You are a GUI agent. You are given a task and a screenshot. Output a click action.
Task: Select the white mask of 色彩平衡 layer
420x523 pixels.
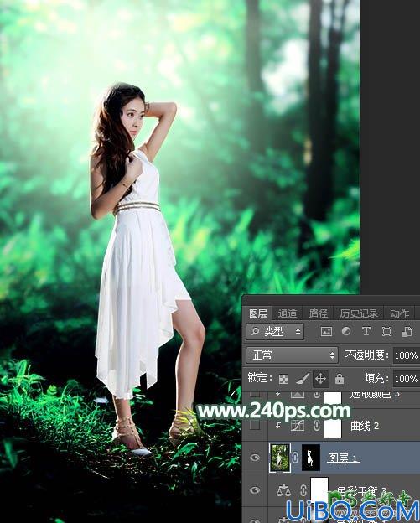click(x=319, y=490)
